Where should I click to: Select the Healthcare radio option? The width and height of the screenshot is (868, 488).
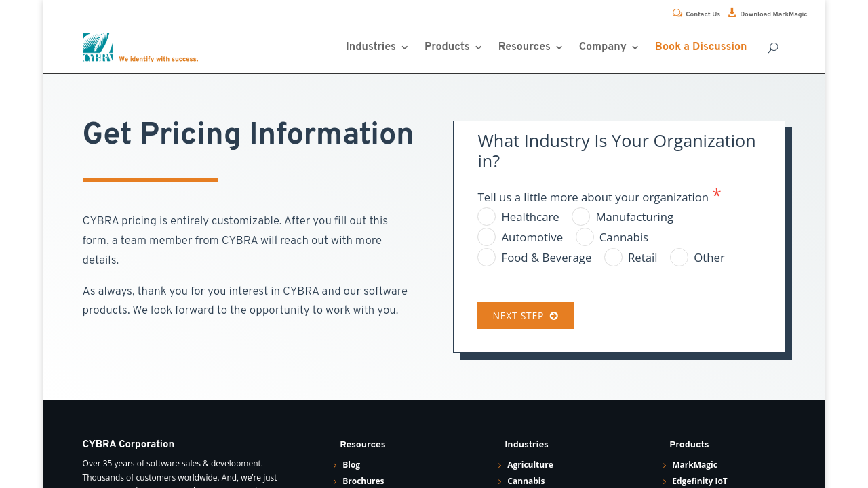(487, 217)
